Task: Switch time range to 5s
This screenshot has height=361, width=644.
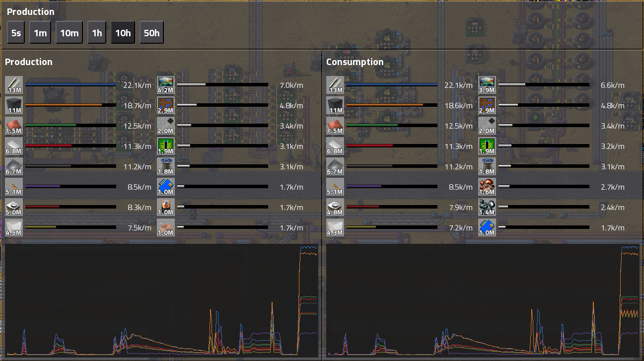Action: 16,33
